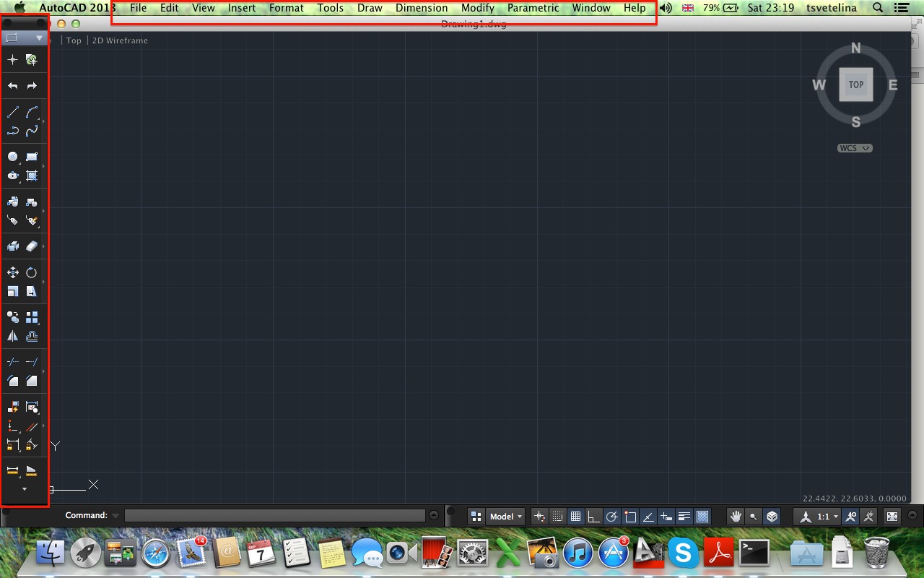Open the Format menu

287,8
